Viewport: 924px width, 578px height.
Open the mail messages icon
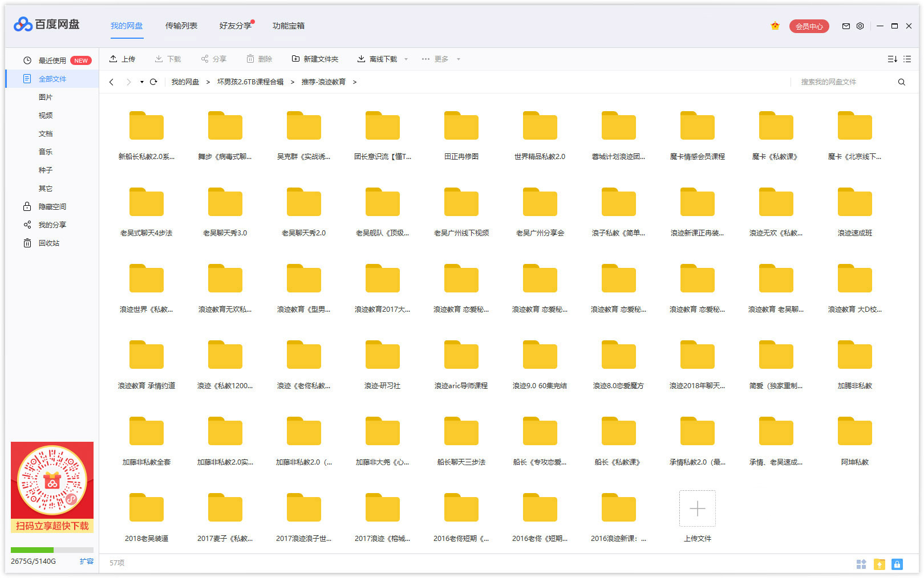846,26
